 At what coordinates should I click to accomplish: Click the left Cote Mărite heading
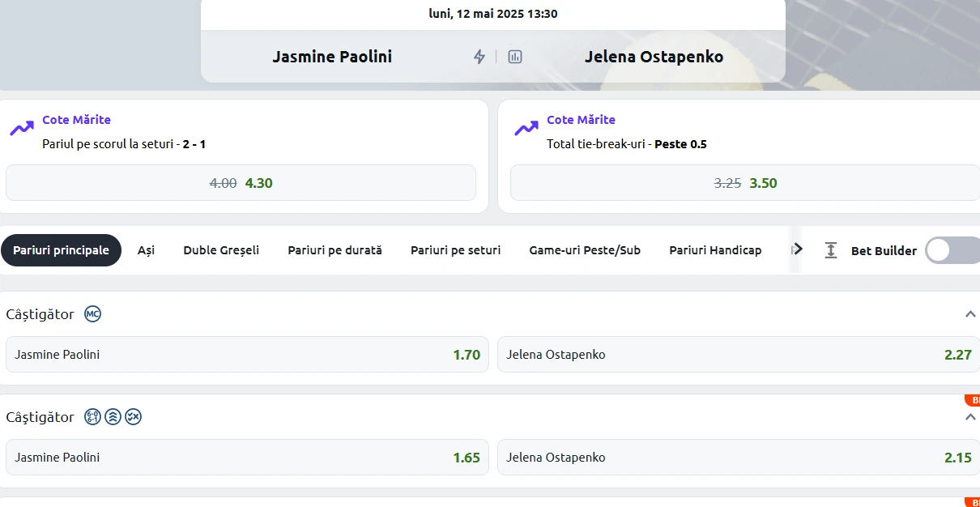[x=76, y=120]
